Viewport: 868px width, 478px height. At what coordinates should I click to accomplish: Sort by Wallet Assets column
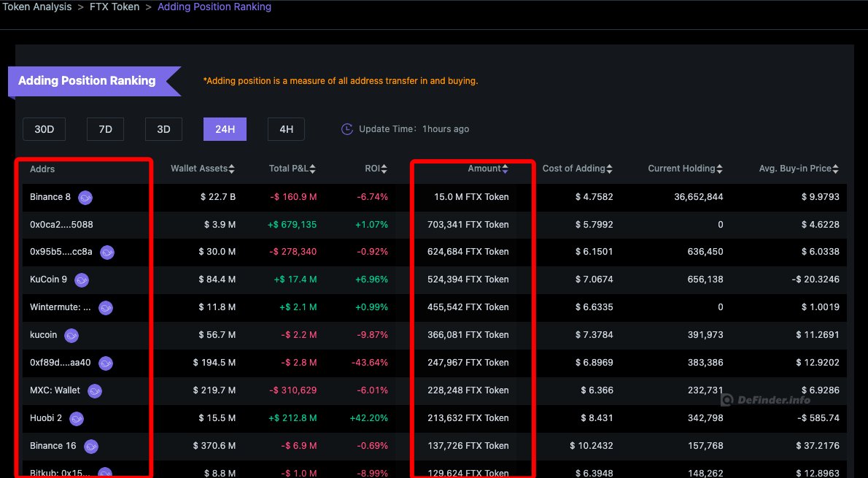203,169
